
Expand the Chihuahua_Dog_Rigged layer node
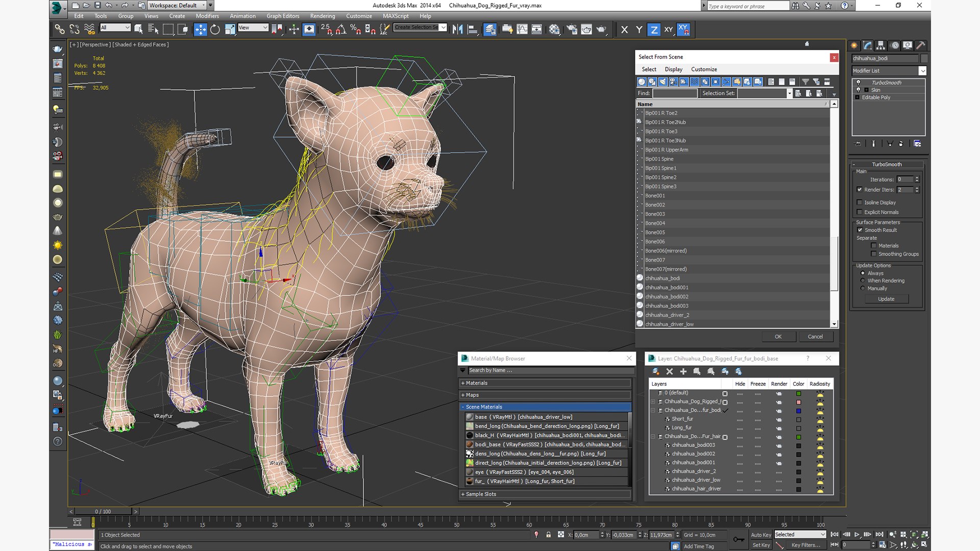click(653, 402)
